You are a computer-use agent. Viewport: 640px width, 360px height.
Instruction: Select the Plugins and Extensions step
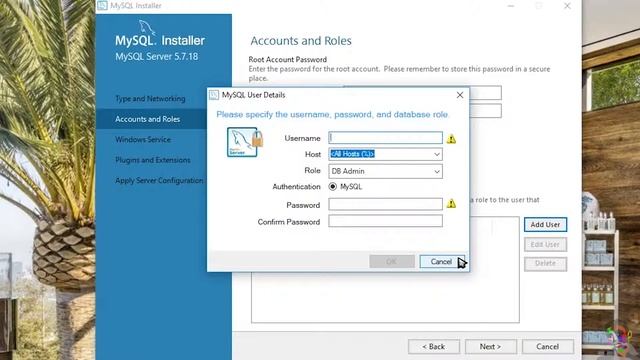[x=153, y=160]
